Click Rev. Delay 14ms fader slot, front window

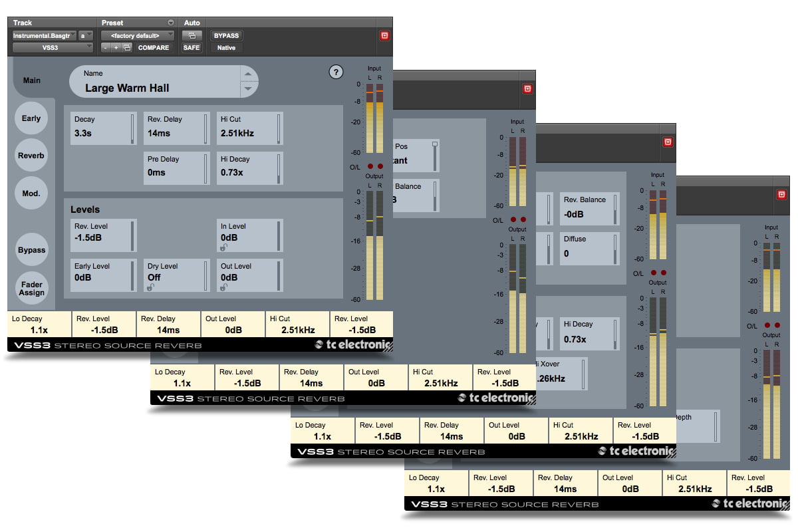pyautogui.click(x=168, y=325)
